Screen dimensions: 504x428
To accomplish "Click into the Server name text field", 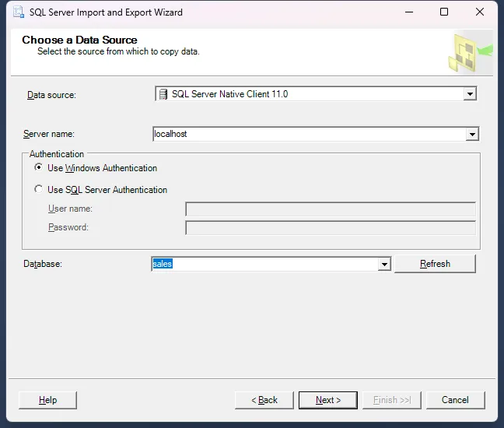I will [x=307, y=135].
